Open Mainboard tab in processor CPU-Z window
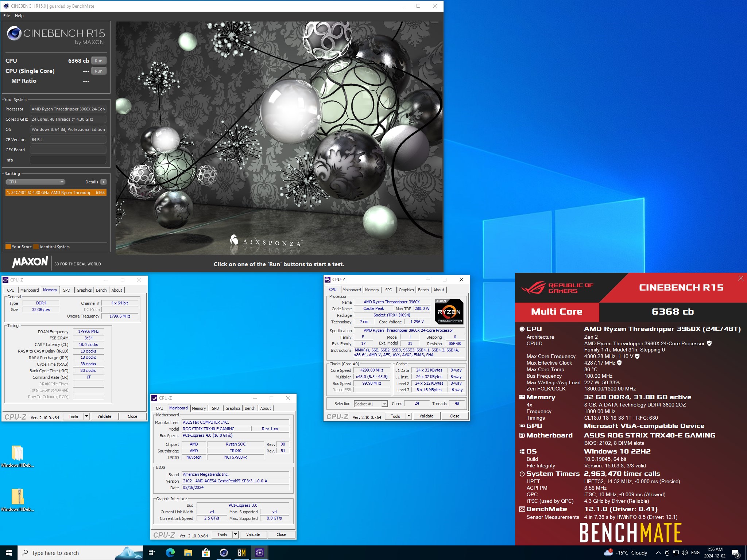 352,290
